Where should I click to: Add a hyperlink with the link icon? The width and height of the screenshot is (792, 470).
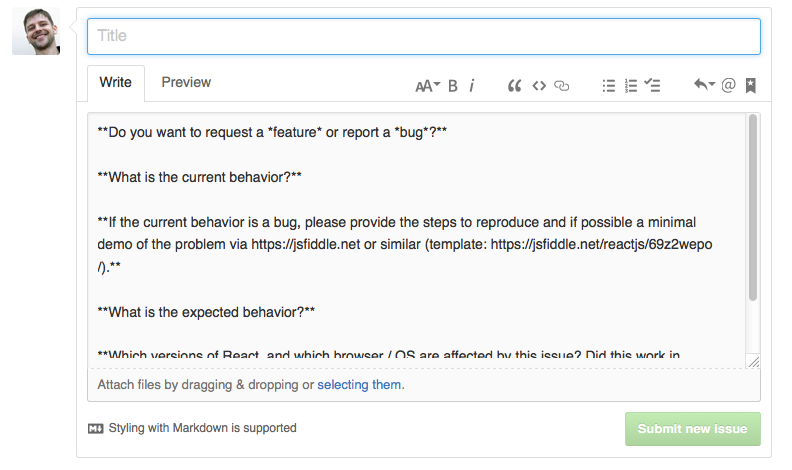(562, 86)
